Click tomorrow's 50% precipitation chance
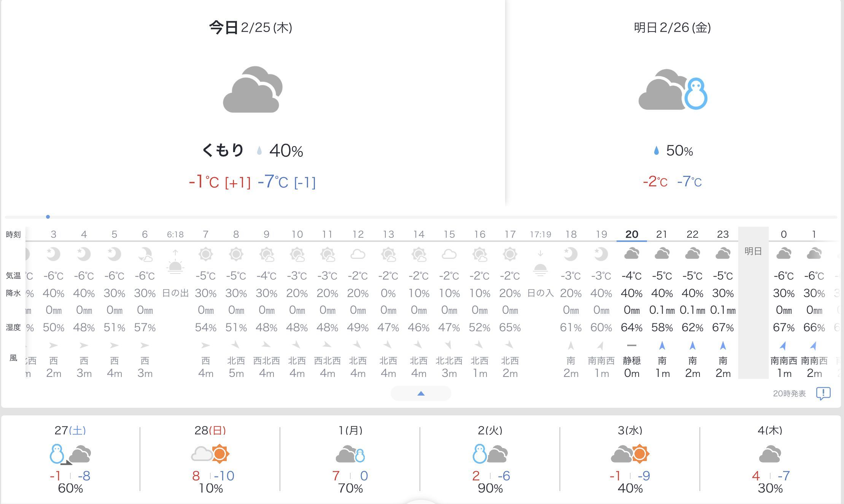This screenshot has width=844, height=504. tap(679, 151)
